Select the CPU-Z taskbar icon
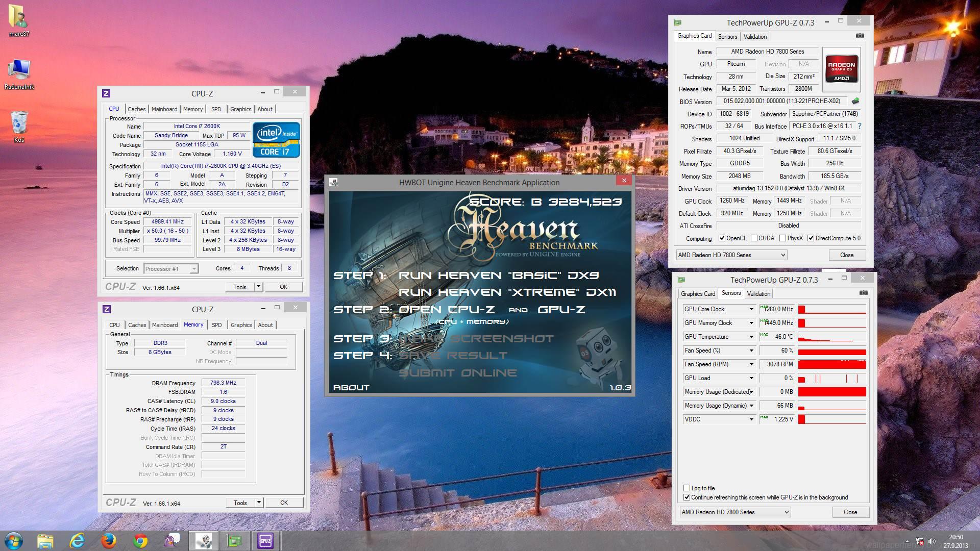This screenshot has height=551, width=980. pos(265,541)
